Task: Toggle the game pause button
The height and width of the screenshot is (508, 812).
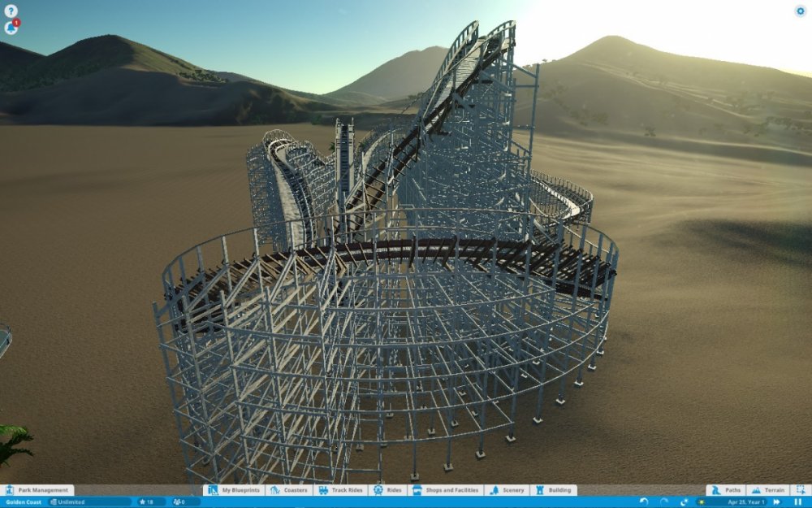Action: 797,502
